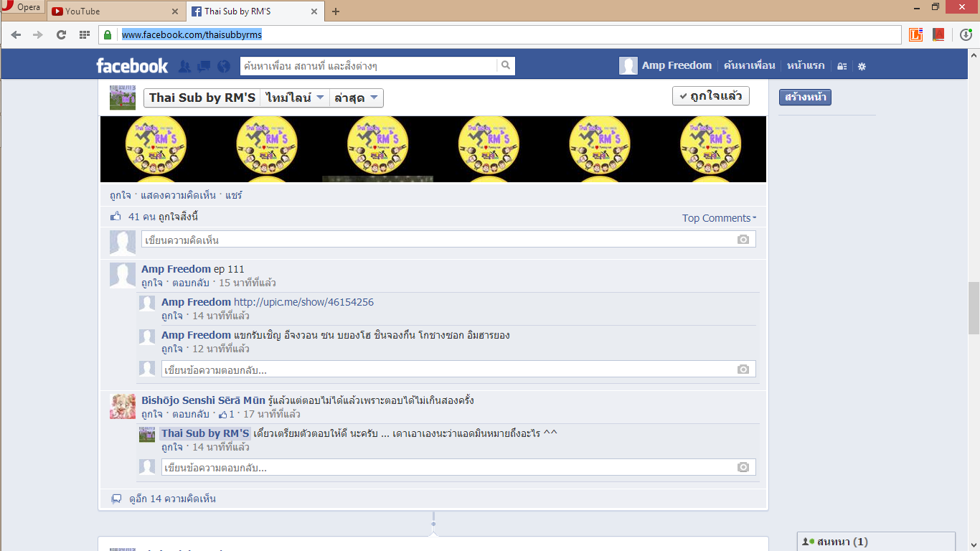Click the Facebook logo
980x551 pixels.
click(132, 66)
